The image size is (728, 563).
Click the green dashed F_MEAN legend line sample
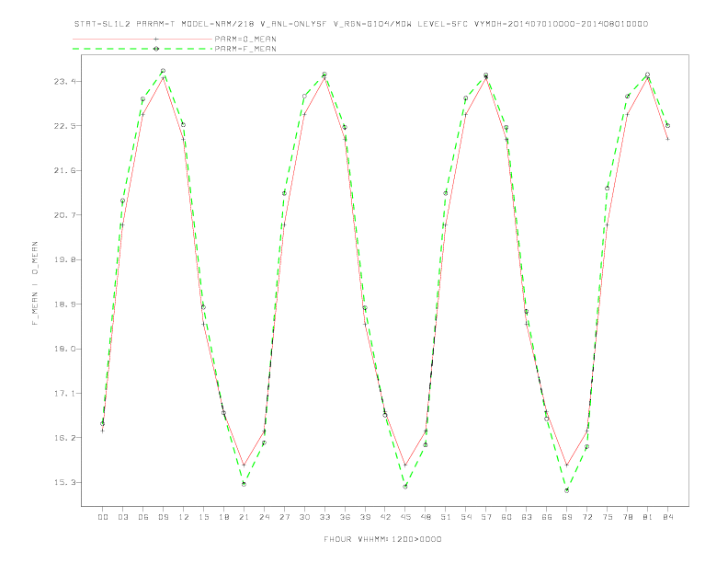coord(142,49)
